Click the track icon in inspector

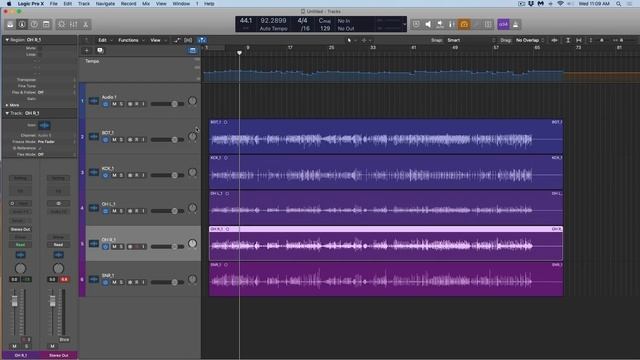pos(44,125)
